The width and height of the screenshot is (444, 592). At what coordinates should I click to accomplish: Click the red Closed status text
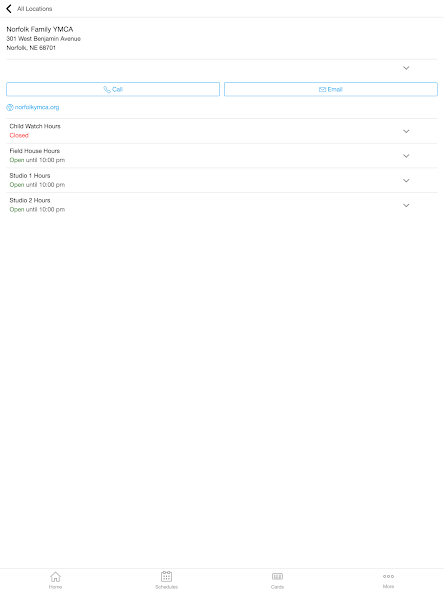click(x=19, y=135)
